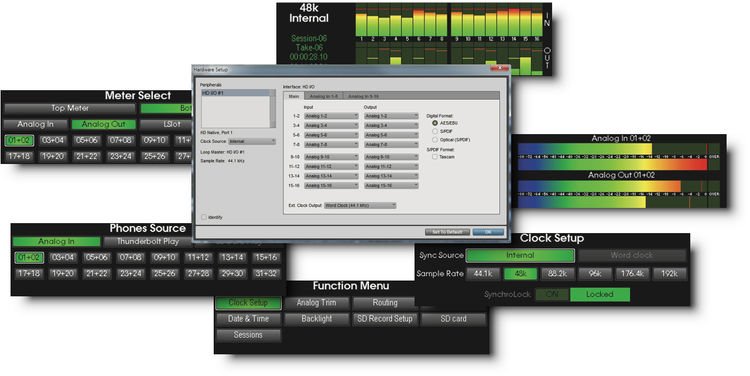Screen dimensions: 750x376
Task: Switch to the Main tab
Action: 294,96
